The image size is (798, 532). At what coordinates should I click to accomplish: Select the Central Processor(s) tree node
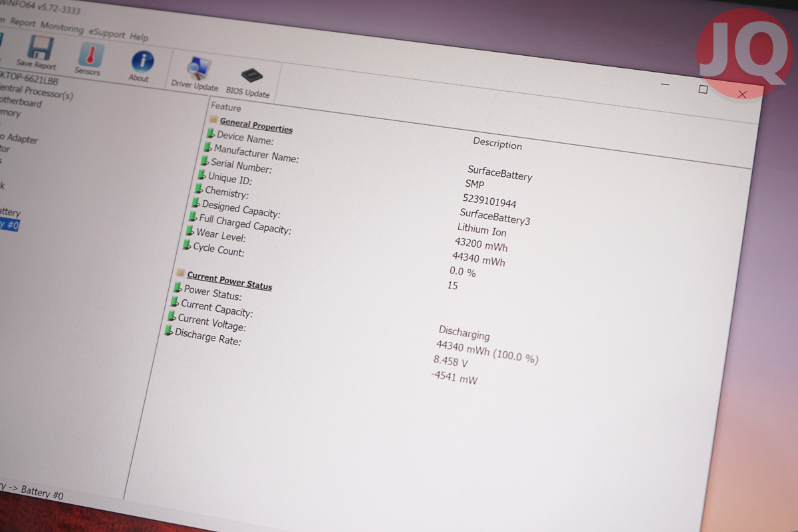coord(36,92)
